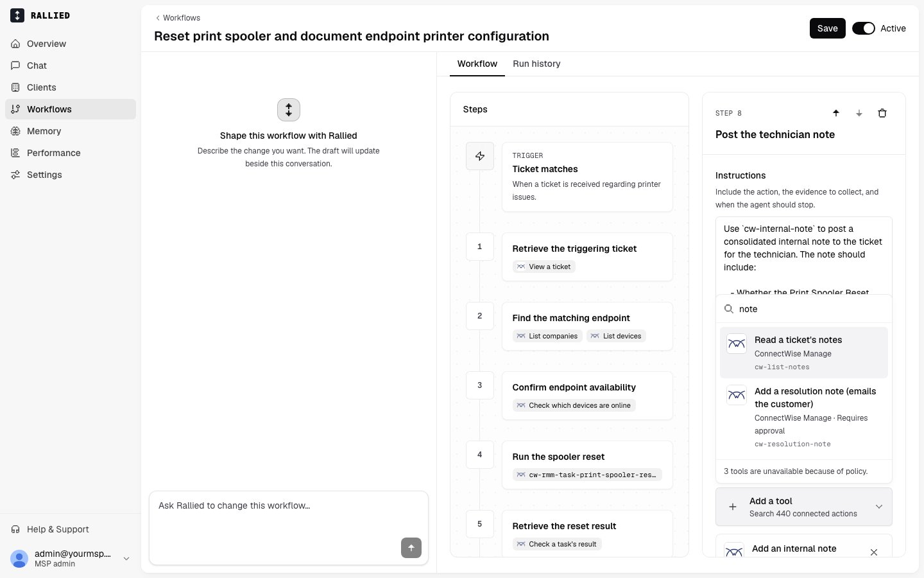Open Overview from the sidebar
Viewport: 924px width, 578px height.
[71, 44]
